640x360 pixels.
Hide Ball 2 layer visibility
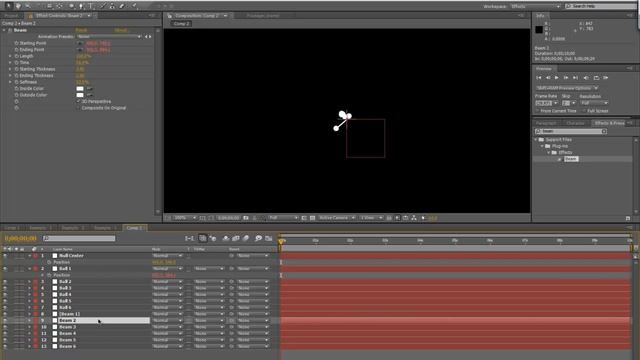(5, 282)
